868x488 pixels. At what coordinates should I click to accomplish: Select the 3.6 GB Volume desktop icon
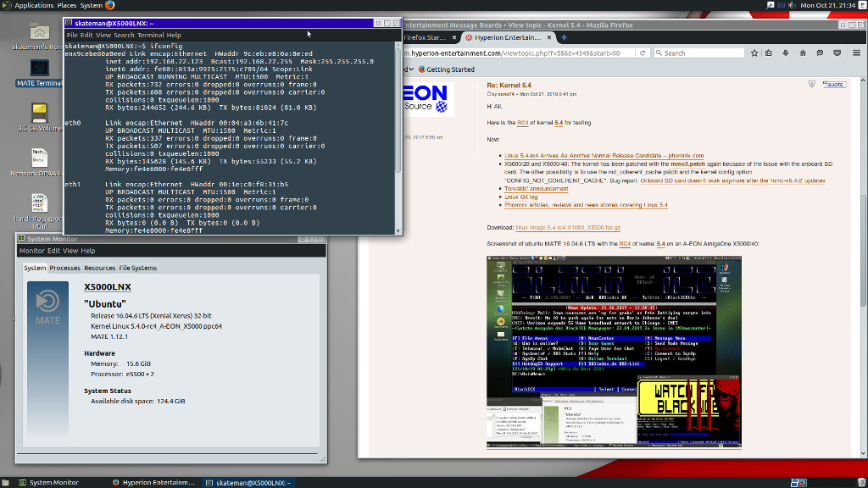(39, 113)
